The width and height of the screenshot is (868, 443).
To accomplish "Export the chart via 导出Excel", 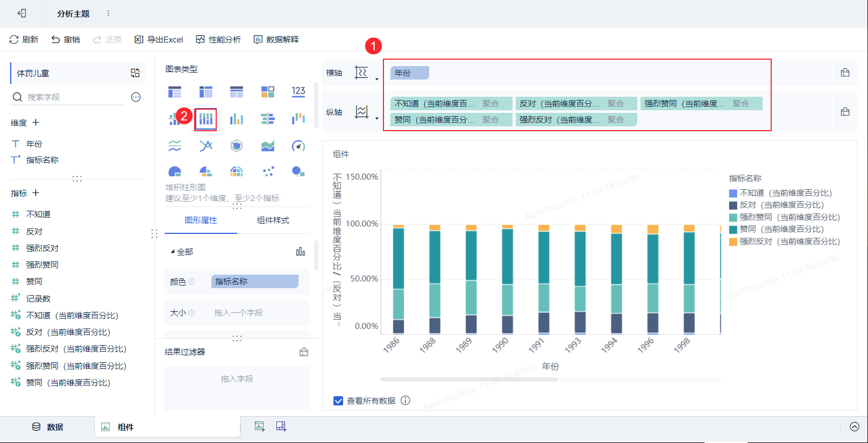I will pyautogui.click(x=159, y=39).
